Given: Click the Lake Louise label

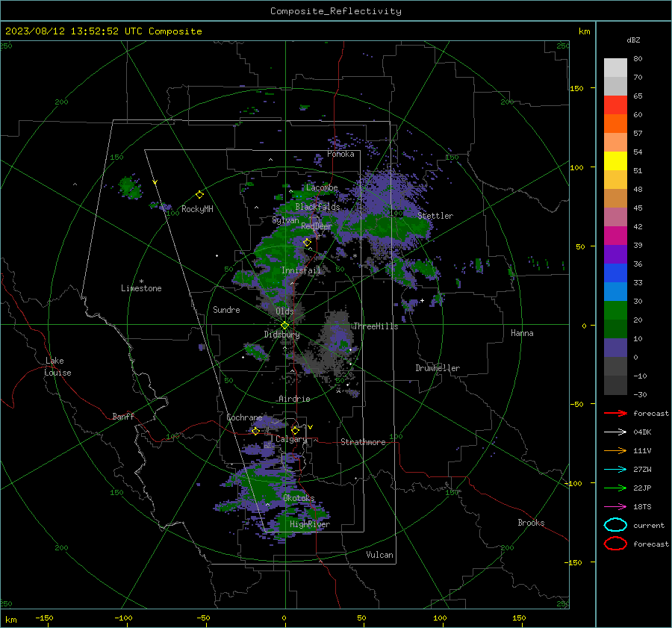Looking at the screenshot, I should coord(57,367).
